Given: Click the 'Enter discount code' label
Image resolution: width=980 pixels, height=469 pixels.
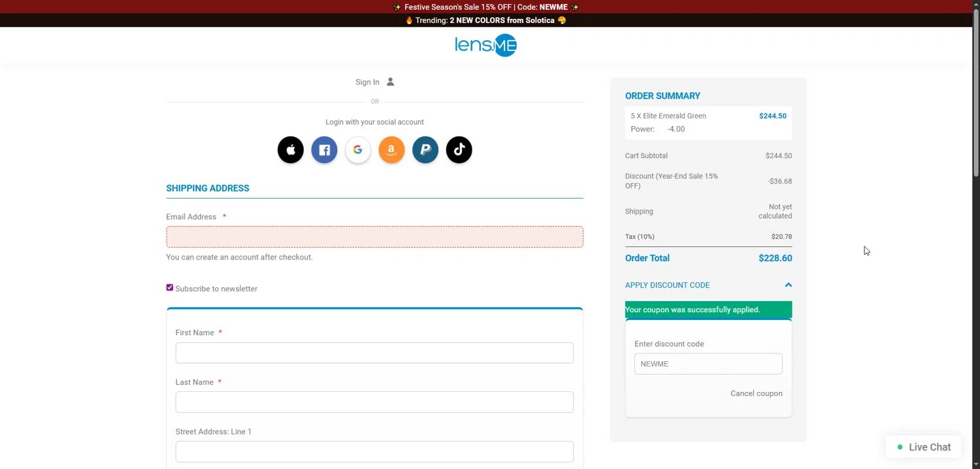Looking at the screenshot, I should coord(669,344).
